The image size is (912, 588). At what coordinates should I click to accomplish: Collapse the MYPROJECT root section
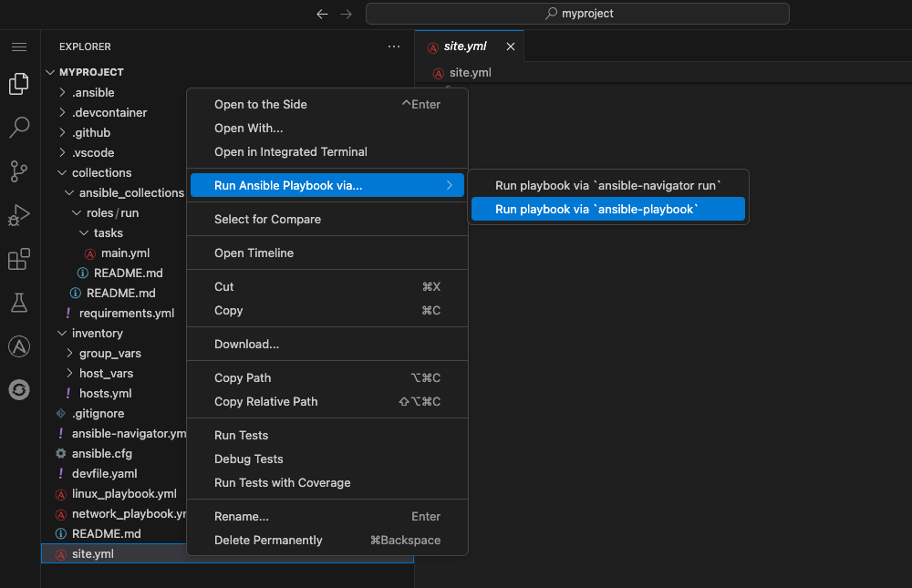(x=91, y=72)
